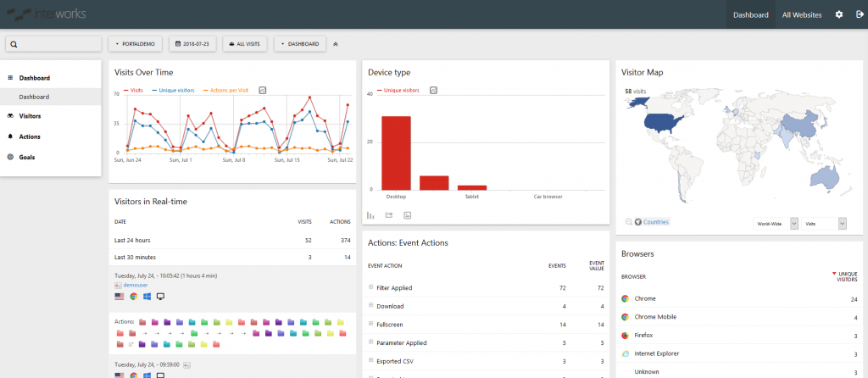Expand the Filter Applied event row
Image resolution: width=868 pixels, height=378 pixels.
(x=371, y=286)
